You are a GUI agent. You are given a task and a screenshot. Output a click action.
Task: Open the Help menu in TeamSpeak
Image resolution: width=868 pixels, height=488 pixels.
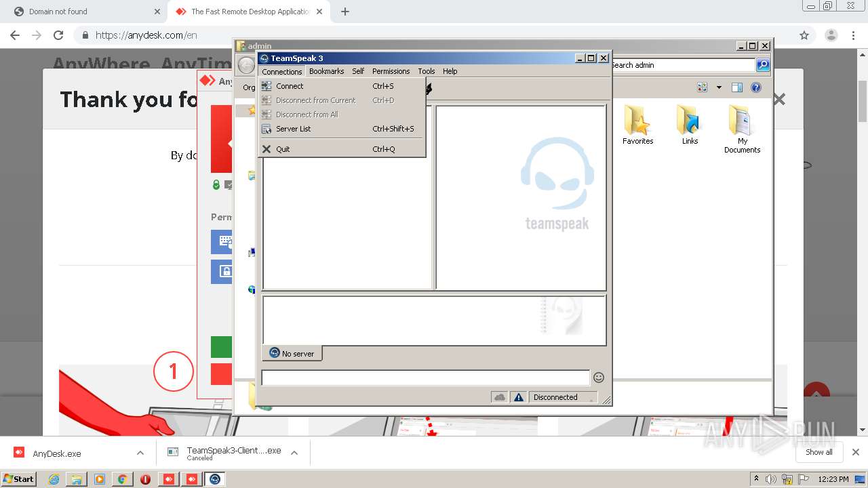coord(450,71)
